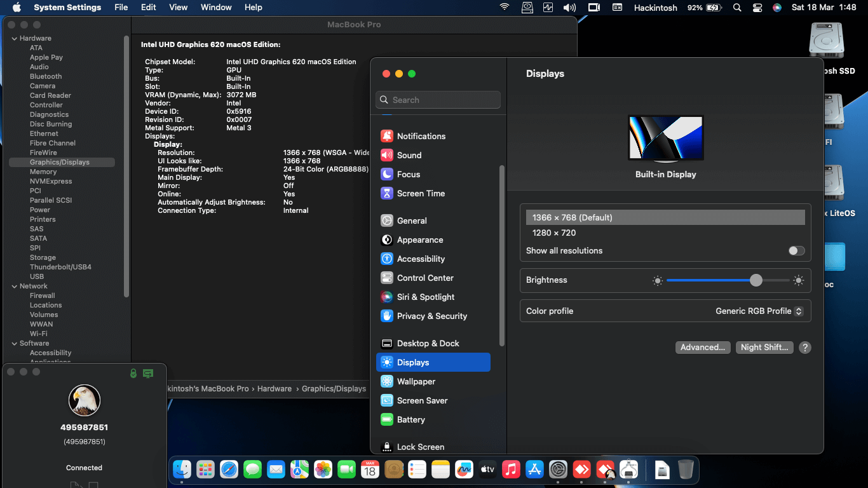Open Spotlight search in menu bar
Screen dimensions: 868x488
pos(737,8)
